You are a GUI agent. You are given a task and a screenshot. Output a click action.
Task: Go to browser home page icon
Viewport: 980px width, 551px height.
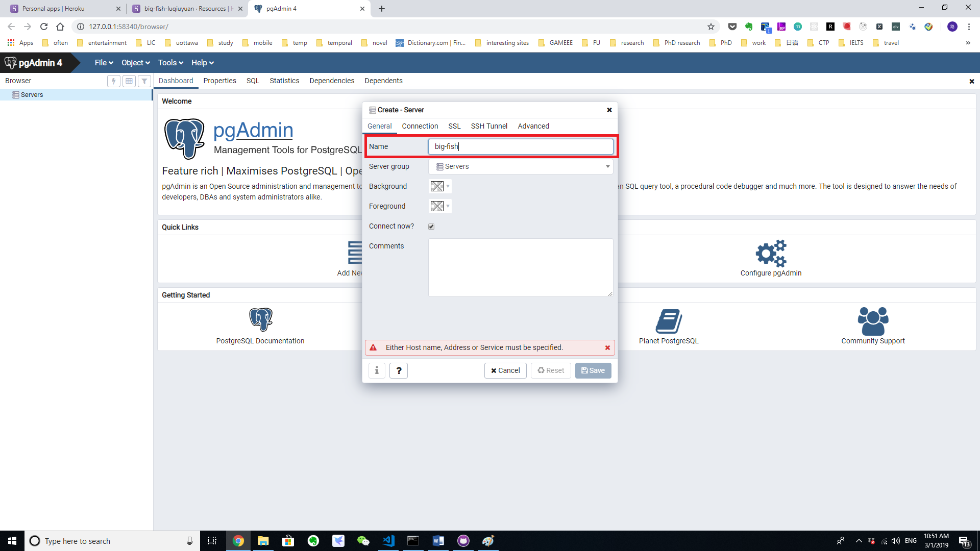click(x=60, y=27)
